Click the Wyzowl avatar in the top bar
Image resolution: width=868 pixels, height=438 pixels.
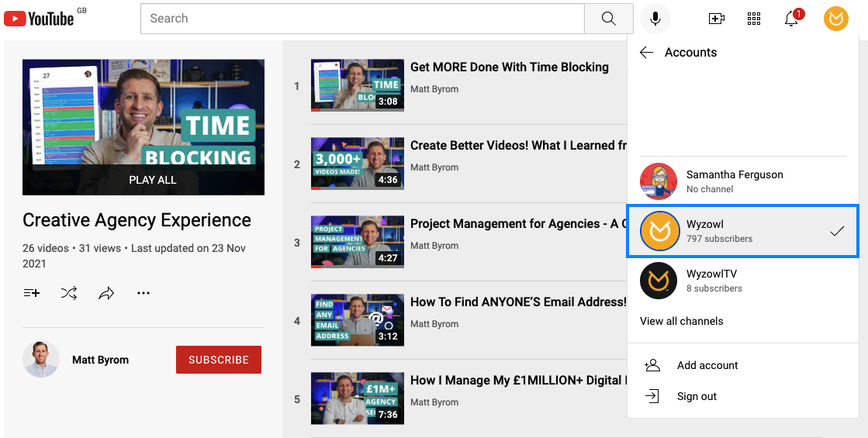coord(836,19)
